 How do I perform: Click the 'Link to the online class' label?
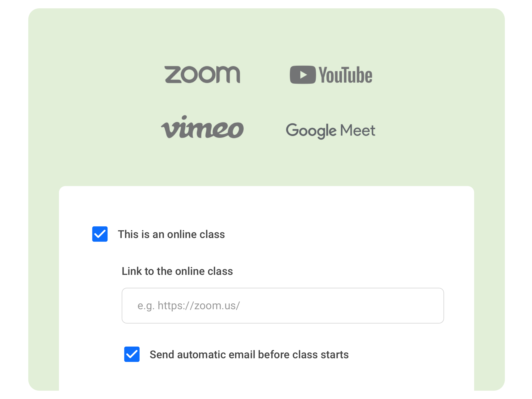click(177, 271)
